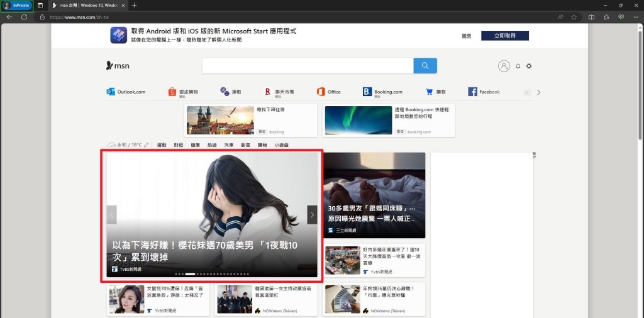Image resolution: width=644 pixels, height=318 pixels.
Task: Click the blue search magnifier button
Action: tap(425, 66)
